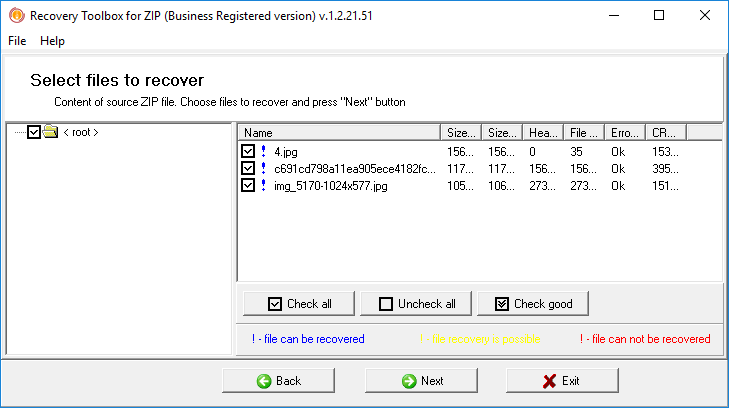Click the 153... CRC value for 4.jpg

click(x=665, y=152)
